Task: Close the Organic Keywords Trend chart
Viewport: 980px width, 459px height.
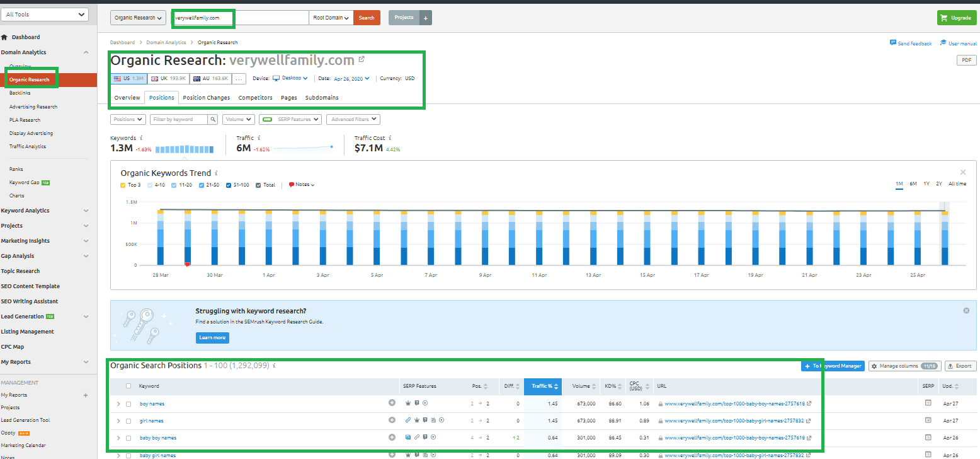Action: [962, 172]
